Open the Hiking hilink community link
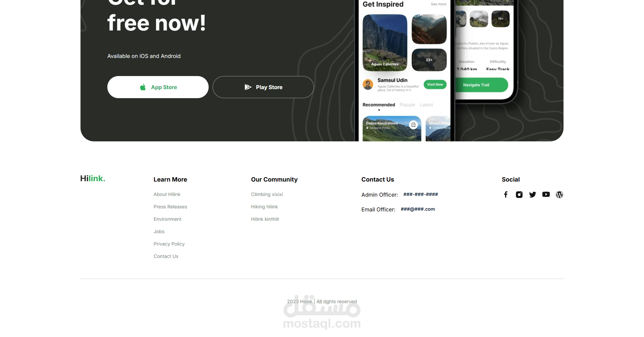644x337 pixels. tap(264, 207)
